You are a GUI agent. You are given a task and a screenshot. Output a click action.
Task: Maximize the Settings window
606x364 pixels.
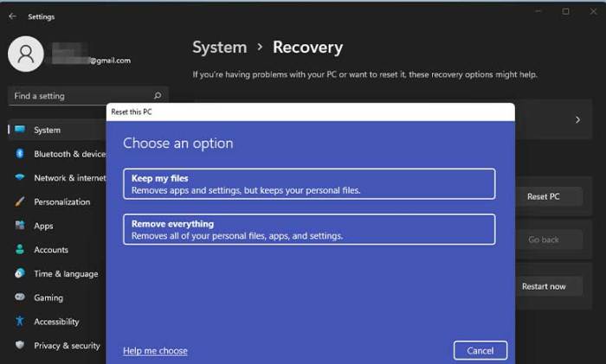pos(565,11)
